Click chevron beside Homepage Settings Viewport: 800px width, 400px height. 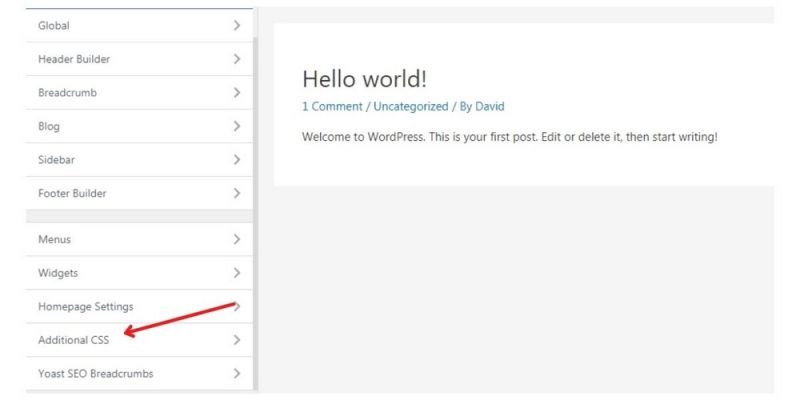tap(237, 306)
